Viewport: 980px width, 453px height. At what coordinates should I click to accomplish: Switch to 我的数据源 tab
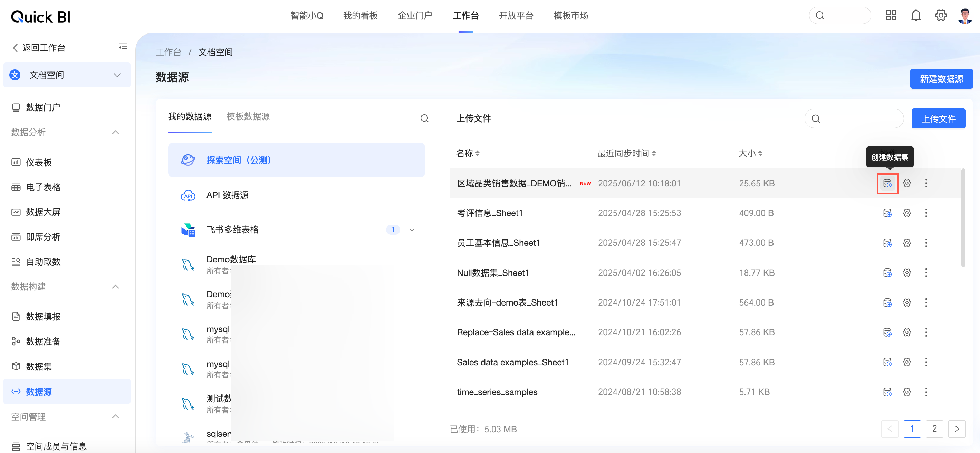coord(190,116)
